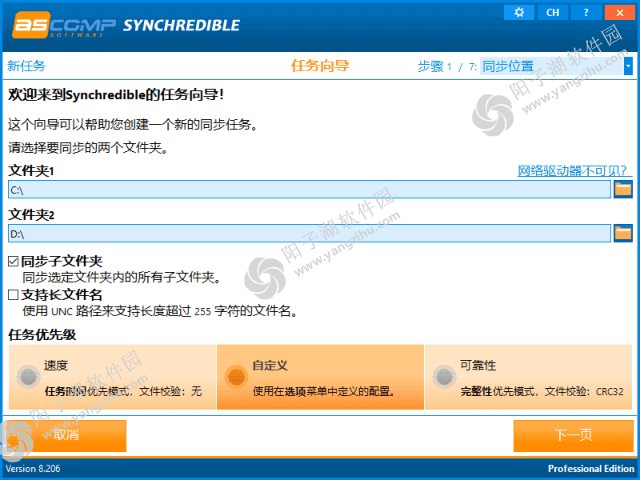Browse for 文件夹1 using the folder icon
The image size is (640, 480).
623,190
